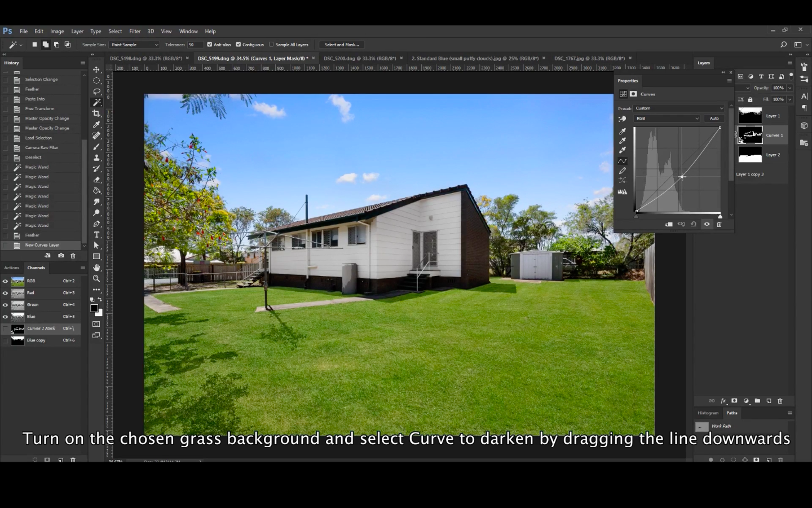Image resolution: width=812 pixels, height=508 pixels.
Task: Select the Move tool
Action: pos(96,69)
